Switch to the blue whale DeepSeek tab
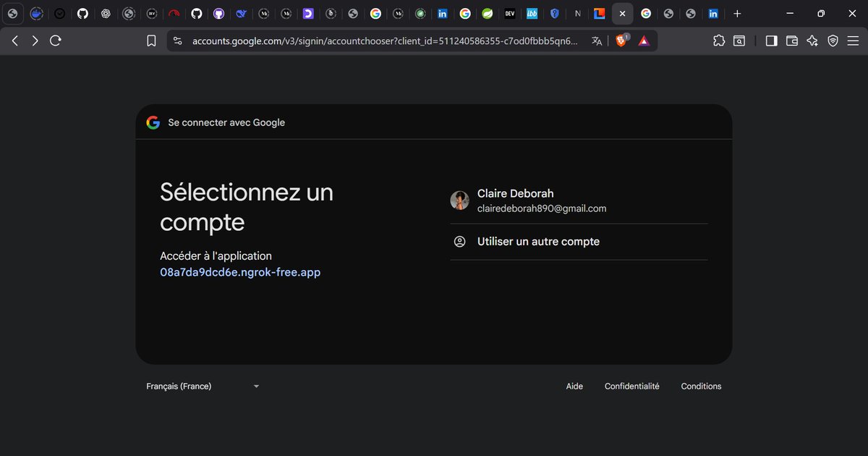Viewport: 868px width, 456px height. [242, 14]
